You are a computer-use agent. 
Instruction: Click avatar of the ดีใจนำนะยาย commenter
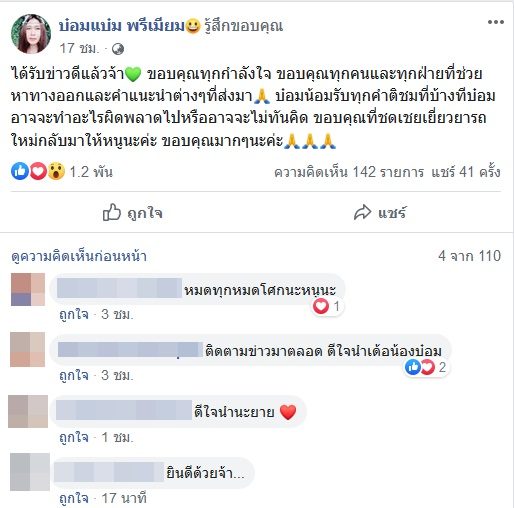[28, 411]
